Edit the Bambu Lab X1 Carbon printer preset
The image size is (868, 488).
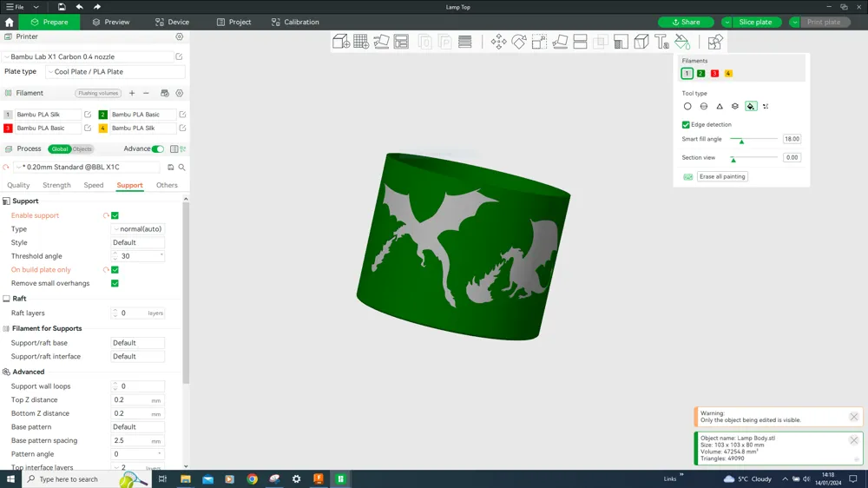[x=179, y=56]
